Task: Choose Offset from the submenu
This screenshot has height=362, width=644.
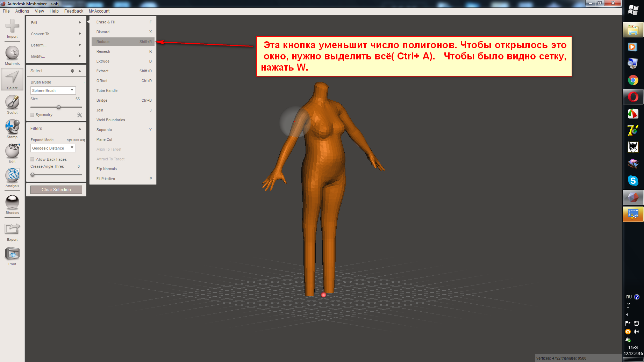Action: (123, 81)
